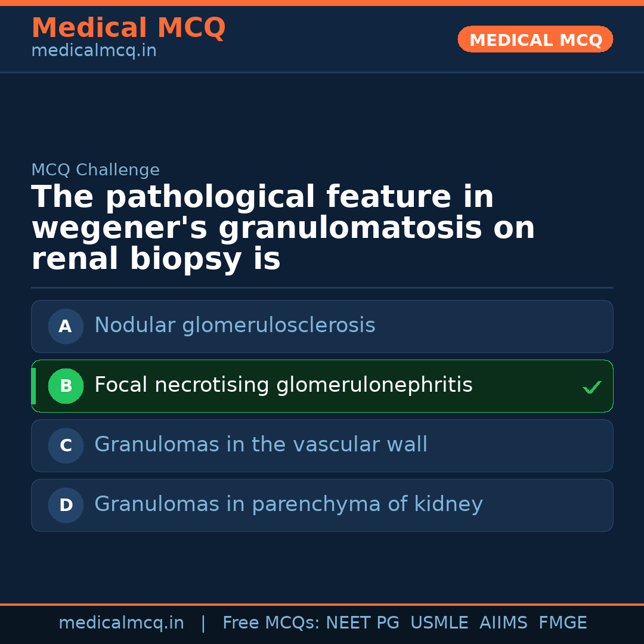This screenshot has width=644, height=644.
Task: Open the medicalmcq.in link in the footer
Action: coord(121,623)
